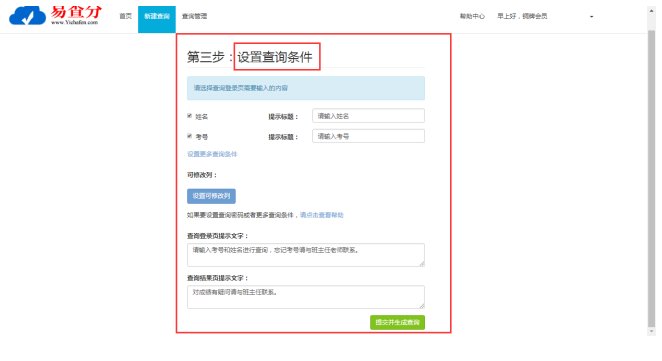662x361 pixels.
Task: Click the 早上好 member greeting
Action: (x=522, y=16)
